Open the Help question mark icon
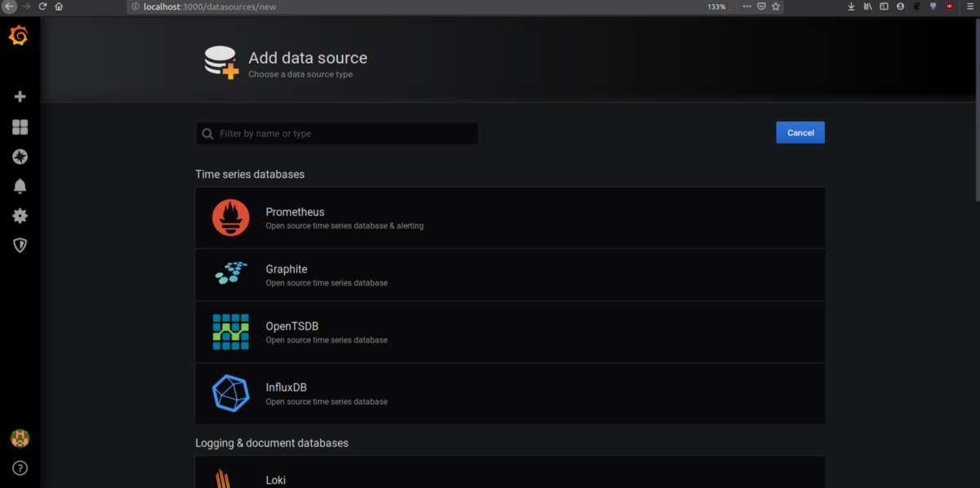The height and width of the screenshot is (488, 980). (x=20, y=468)
